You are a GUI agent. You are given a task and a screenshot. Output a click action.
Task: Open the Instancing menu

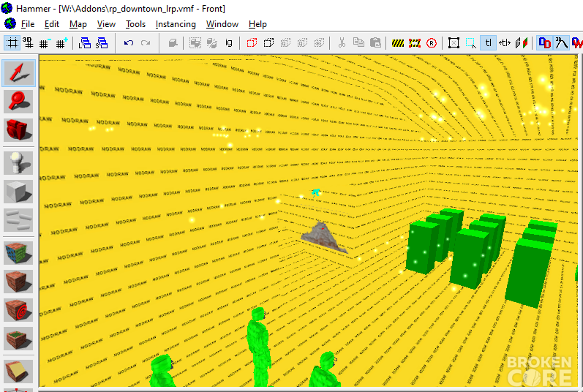coord(176,24)
